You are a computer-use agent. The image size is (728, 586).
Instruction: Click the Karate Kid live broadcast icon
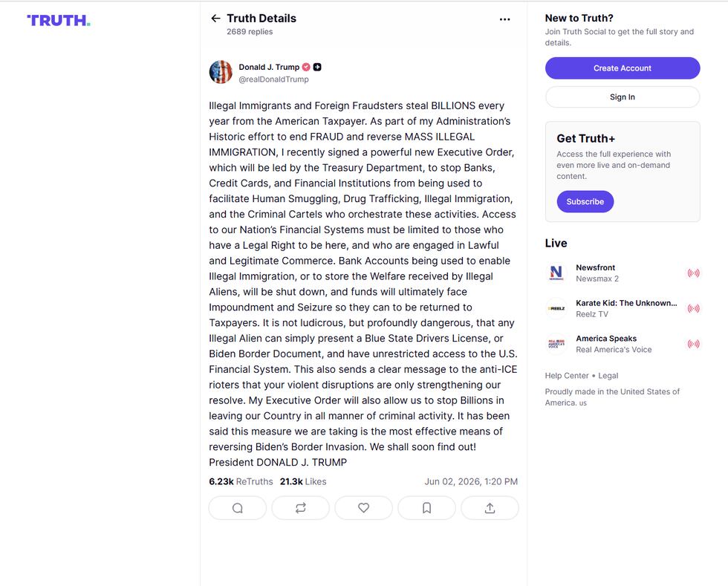tap(693, 308)
